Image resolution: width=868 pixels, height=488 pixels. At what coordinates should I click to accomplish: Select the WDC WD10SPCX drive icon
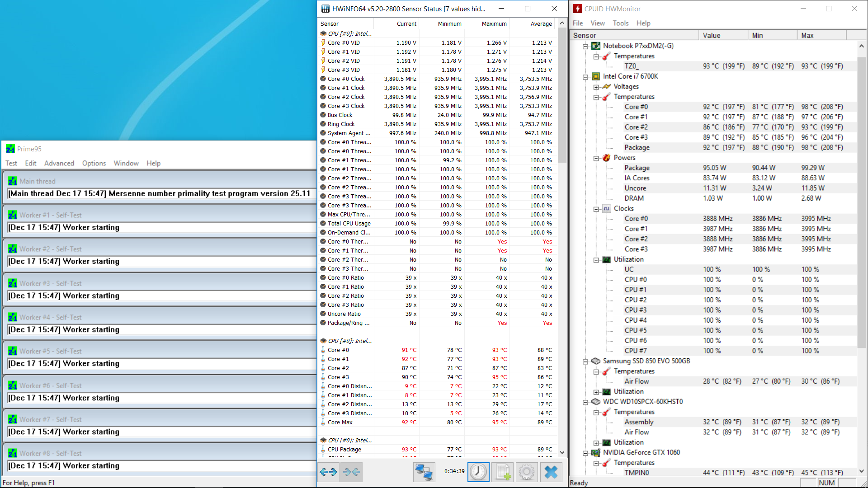pyautogui.click(x=596, y=402)
